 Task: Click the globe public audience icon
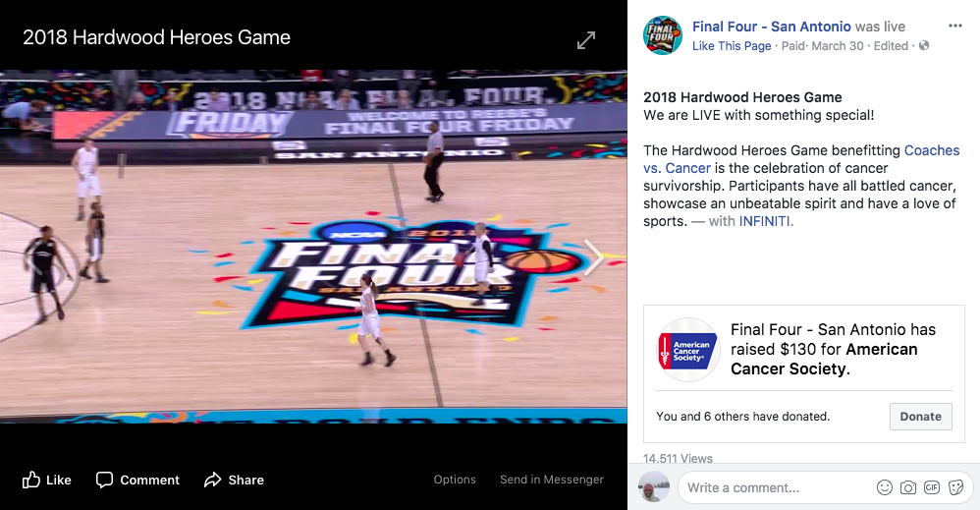point(924,45)
